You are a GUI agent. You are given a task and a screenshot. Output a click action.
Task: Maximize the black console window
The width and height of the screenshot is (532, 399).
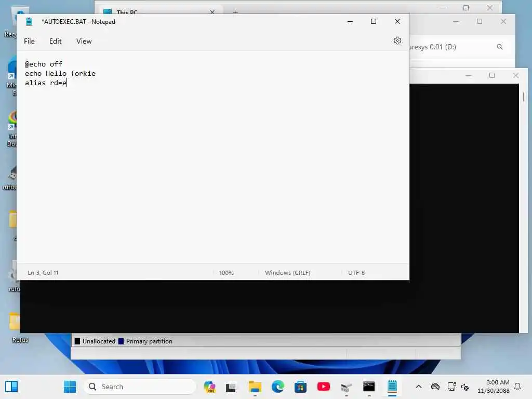tap(492, 75)
